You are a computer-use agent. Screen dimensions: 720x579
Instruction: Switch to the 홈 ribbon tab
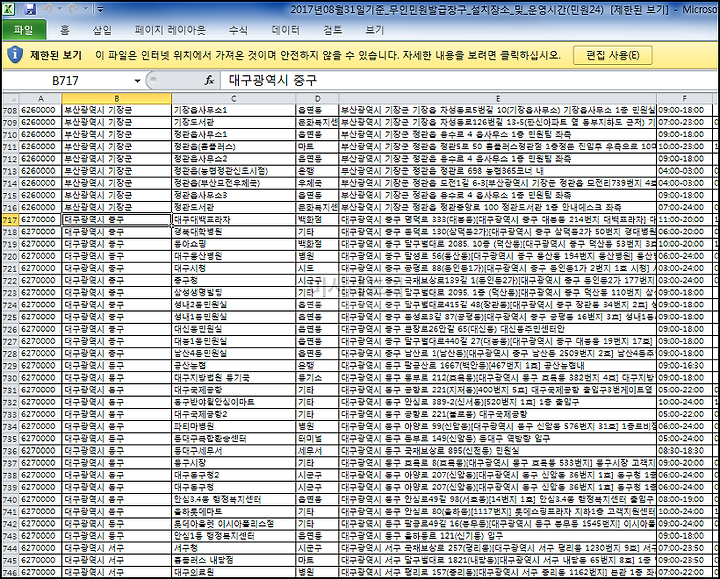click(65, 30)
